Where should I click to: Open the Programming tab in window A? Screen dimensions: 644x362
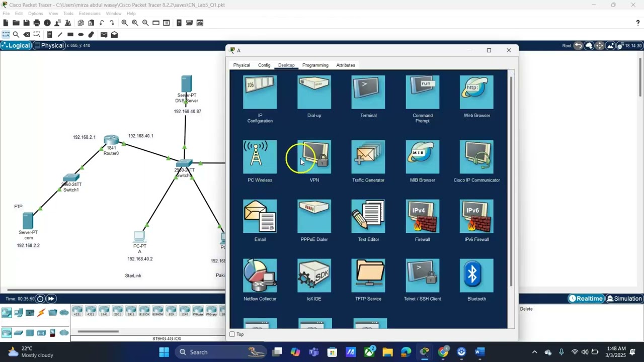tap(315, 65)
